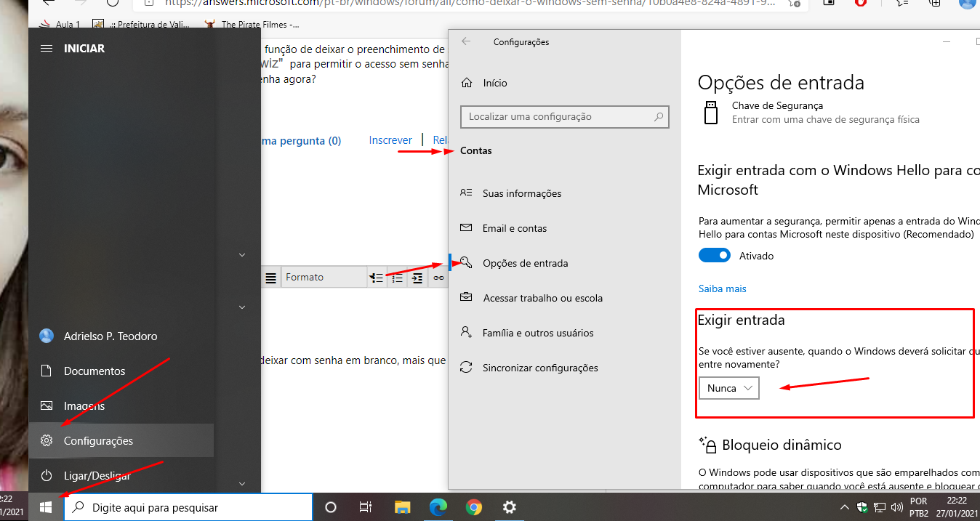Open the Aula 1 bookmark
This screenshot has height=521, width=980.
(60, 25)
